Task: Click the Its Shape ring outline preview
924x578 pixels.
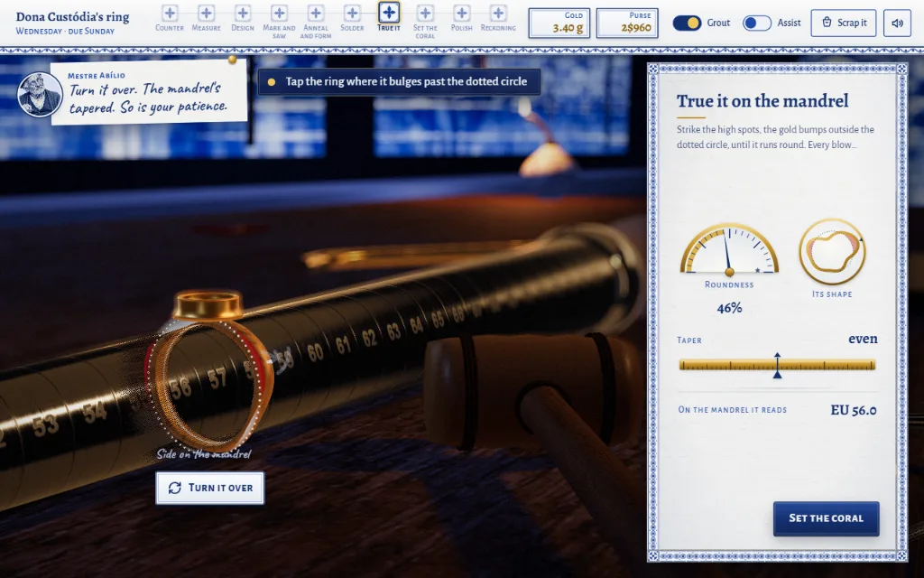Action: coord(832,252)
